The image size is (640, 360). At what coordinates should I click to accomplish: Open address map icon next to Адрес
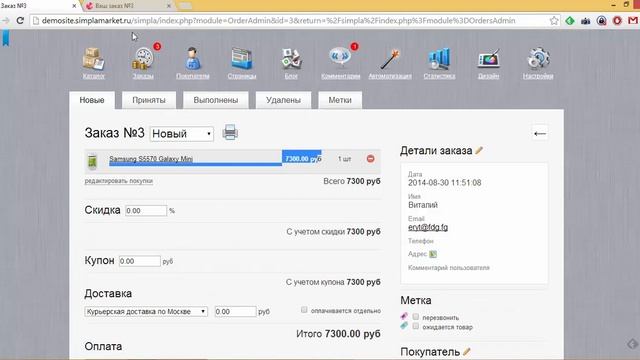tap(433, 254)
